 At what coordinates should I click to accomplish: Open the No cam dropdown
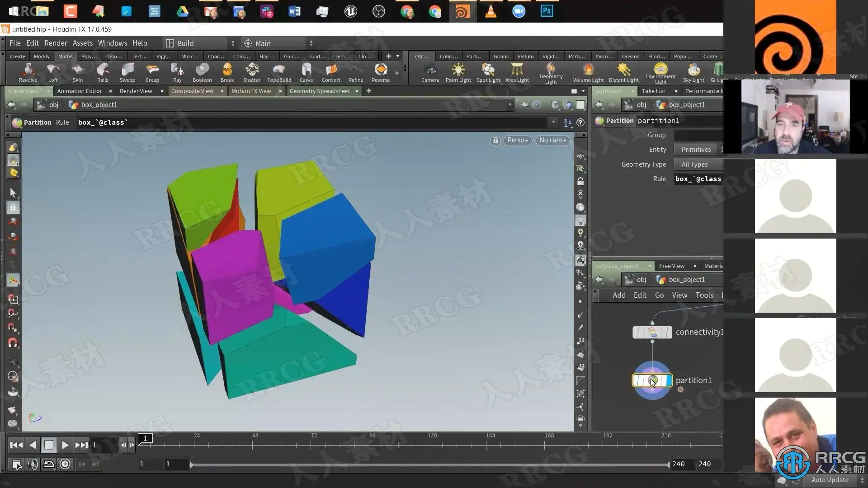552,141
